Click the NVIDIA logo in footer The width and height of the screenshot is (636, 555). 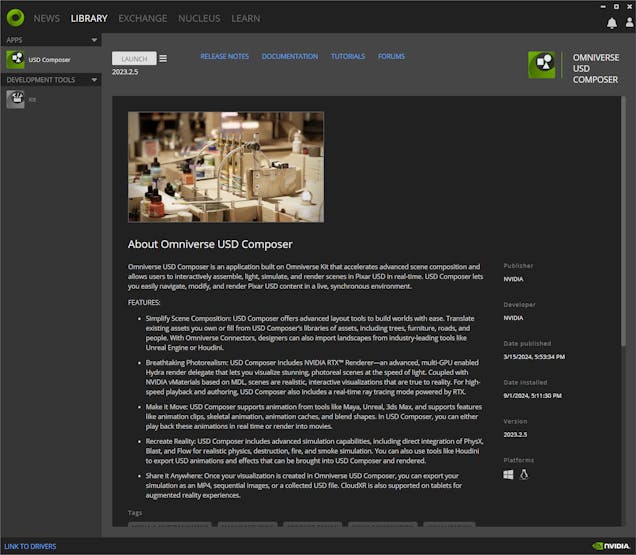pyautogui.click(x=610, y=546)
